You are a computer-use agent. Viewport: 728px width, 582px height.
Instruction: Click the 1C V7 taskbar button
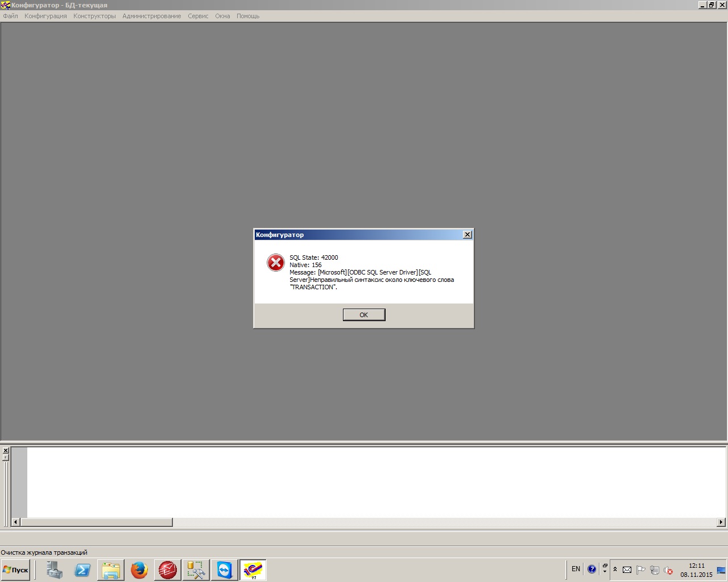[x=253, y=570]
